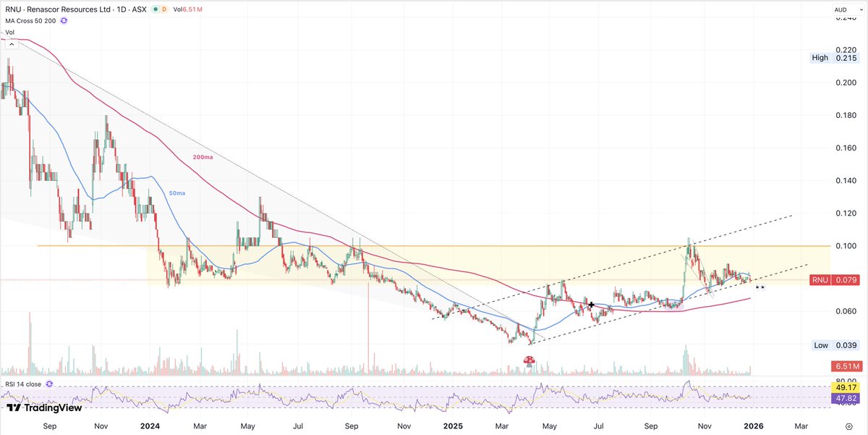The height and width of the screenshot is (435, 868).
Task: Click the 0.200 price scale label
Action: (x=846, y=83)
